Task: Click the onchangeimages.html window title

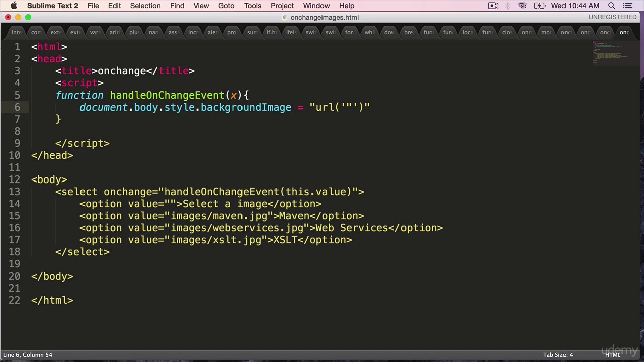Action: coord(325,17)
